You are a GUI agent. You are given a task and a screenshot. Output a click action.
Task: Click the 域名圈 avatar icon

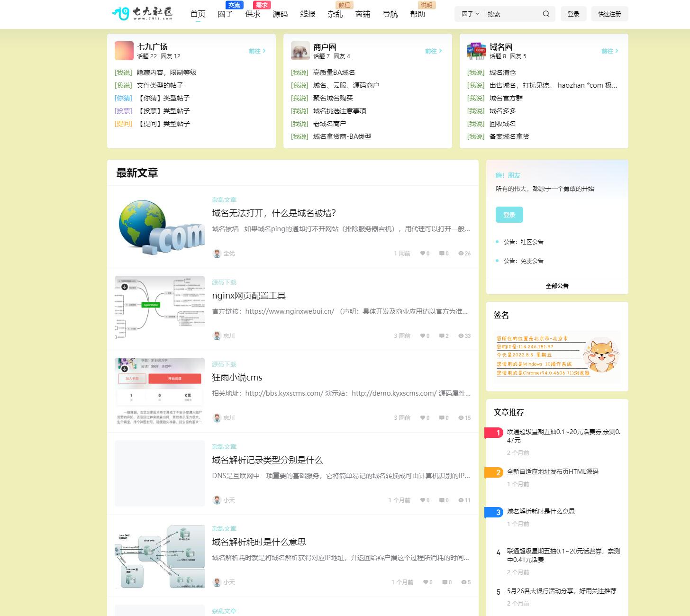[x=477, y=51]
